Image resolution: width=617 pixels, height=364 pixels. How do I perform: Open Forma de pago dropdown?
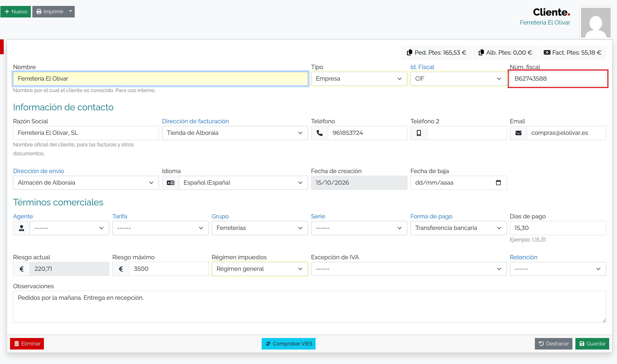(x=458, y=228)
